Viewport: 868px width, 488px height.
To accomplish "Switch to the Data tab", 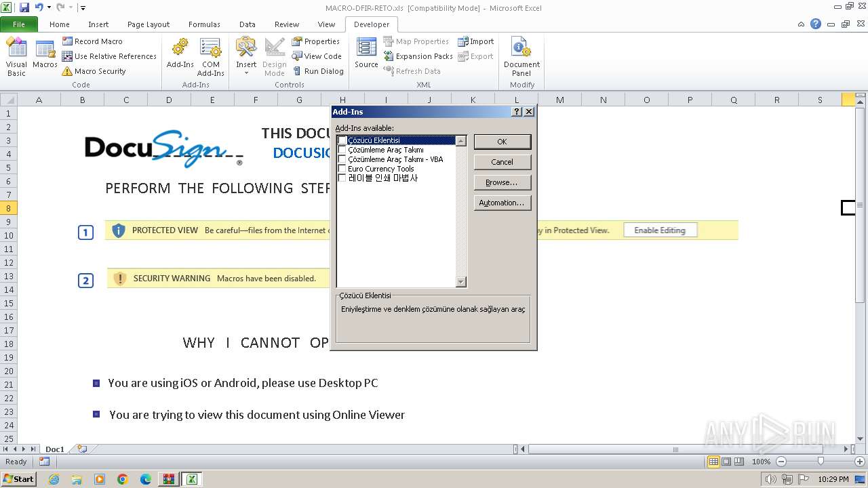I will coord(248,24).
